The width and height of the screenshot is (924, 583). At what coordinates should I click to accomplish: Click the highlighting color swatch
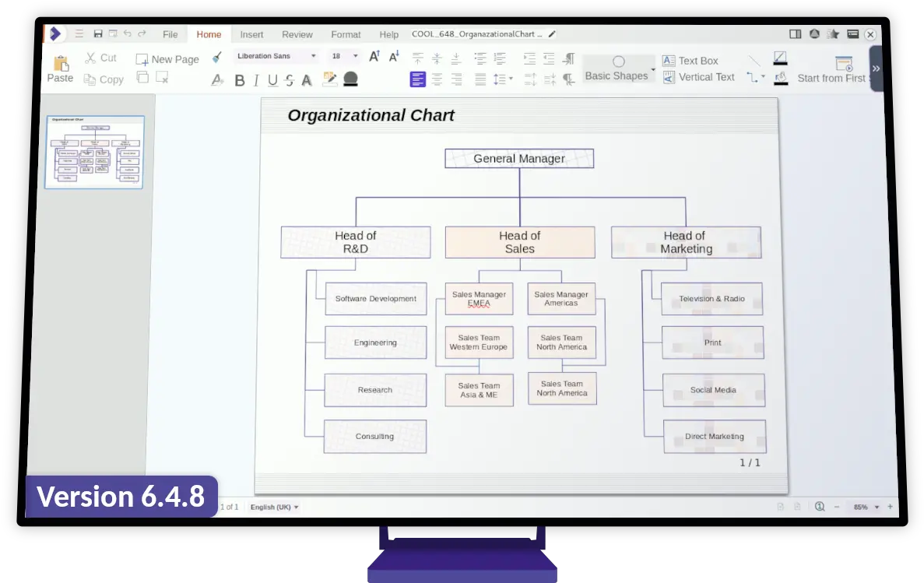point(330,79)
